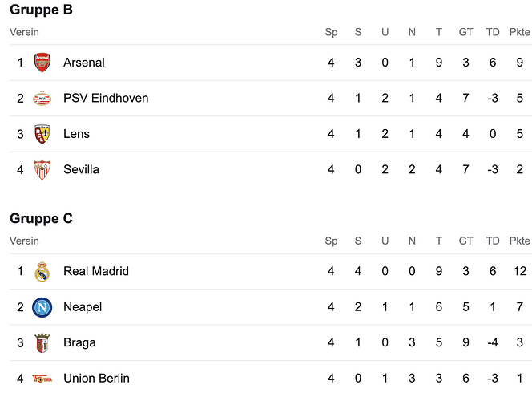Click Real Madrid's 12 points value

pos(520,271)
